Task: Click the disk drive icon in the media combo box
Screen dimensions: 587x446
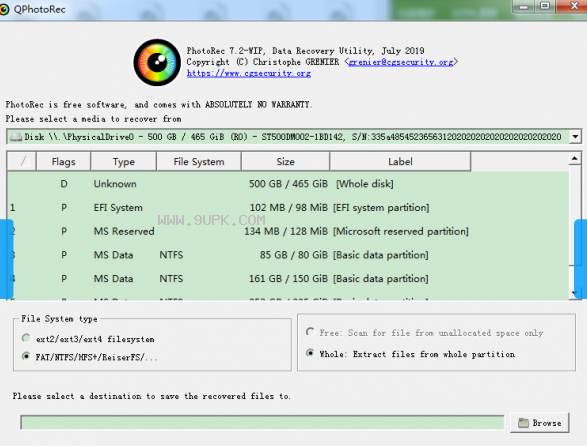Action: point(16,137)
